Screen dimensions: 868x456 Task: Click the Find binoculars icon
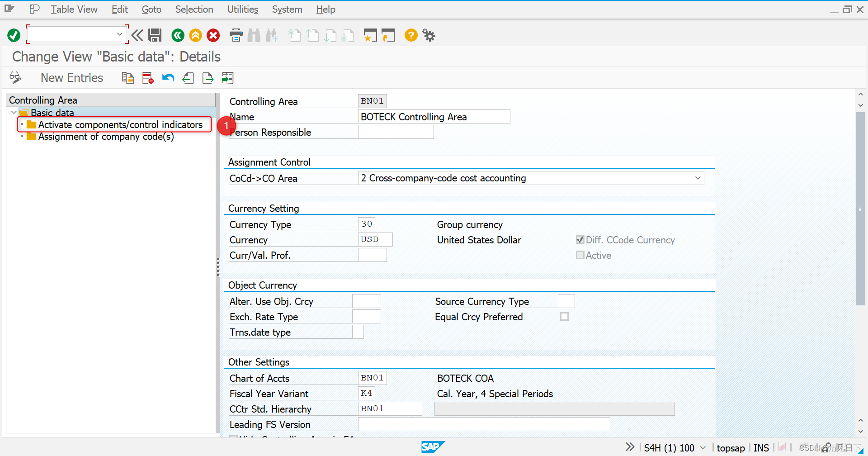[x=254, y=35]
